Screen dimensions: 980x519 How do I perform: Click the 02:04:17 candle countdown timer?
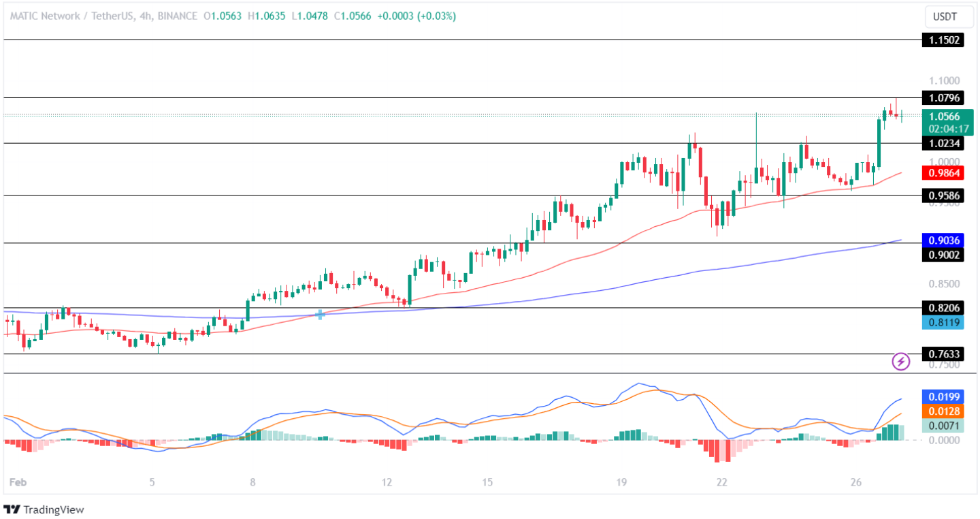coord(947,129)
